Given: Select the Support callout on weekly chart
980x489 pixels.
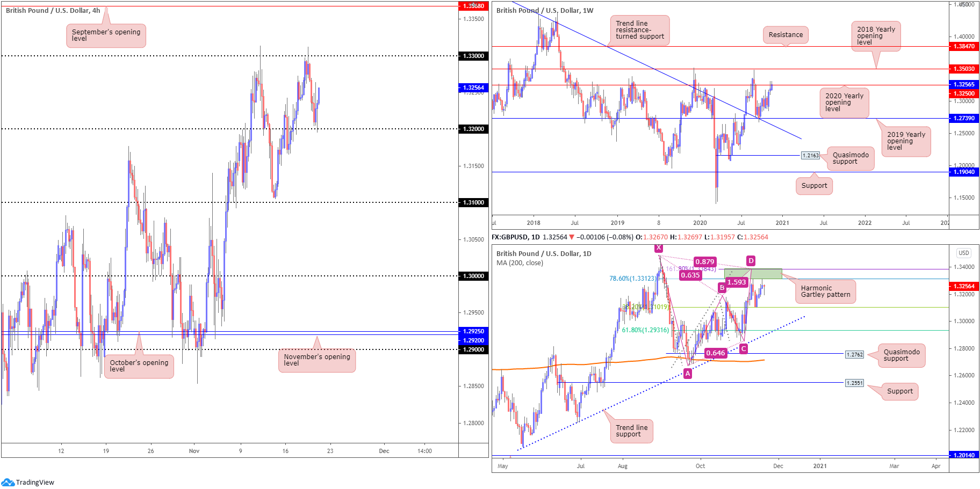Looking at the screenshot, I should click(x=814, y=186).
